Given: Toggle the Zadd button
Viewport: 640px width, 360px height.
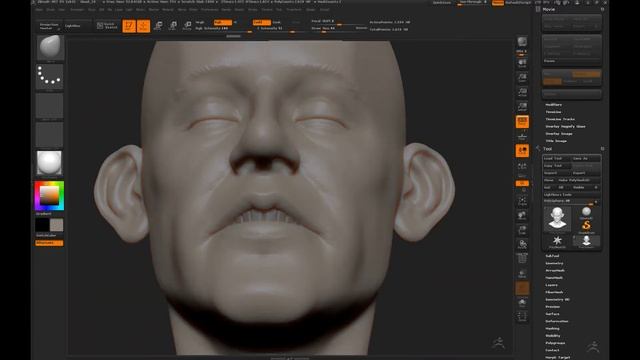Looking at the screenshot, I should 262,22.
